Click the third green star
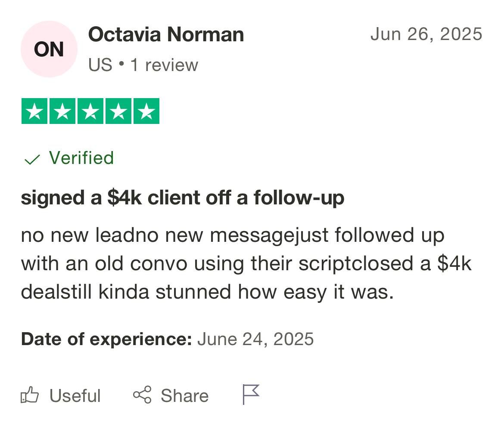Viewport: 504px width, 429px height. (90, 111)
